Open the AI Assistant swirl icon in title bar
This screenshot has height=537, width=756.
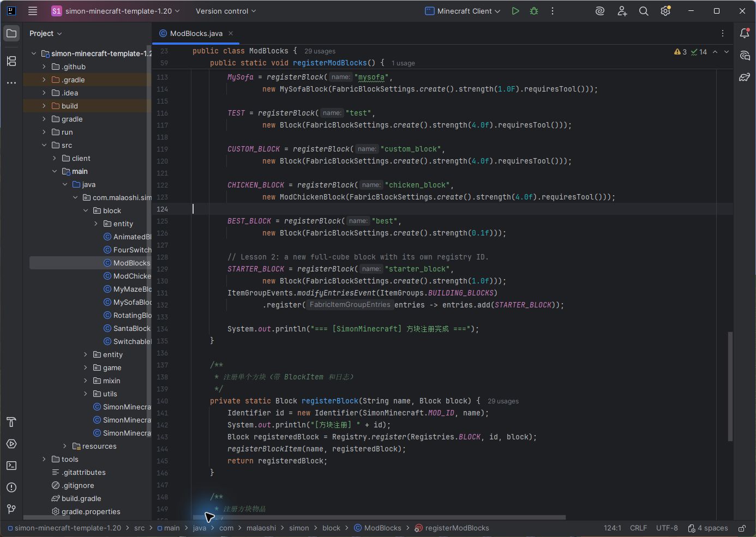point(600,11)
